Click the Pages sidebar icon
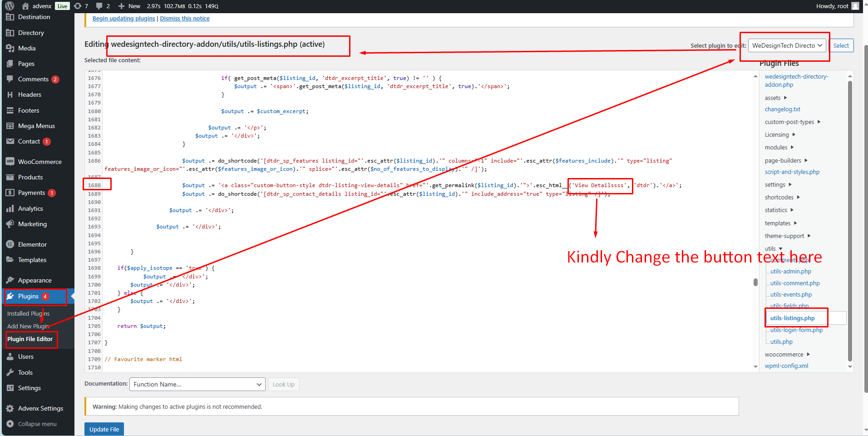868x436 pixels. [x=10, y=64]
